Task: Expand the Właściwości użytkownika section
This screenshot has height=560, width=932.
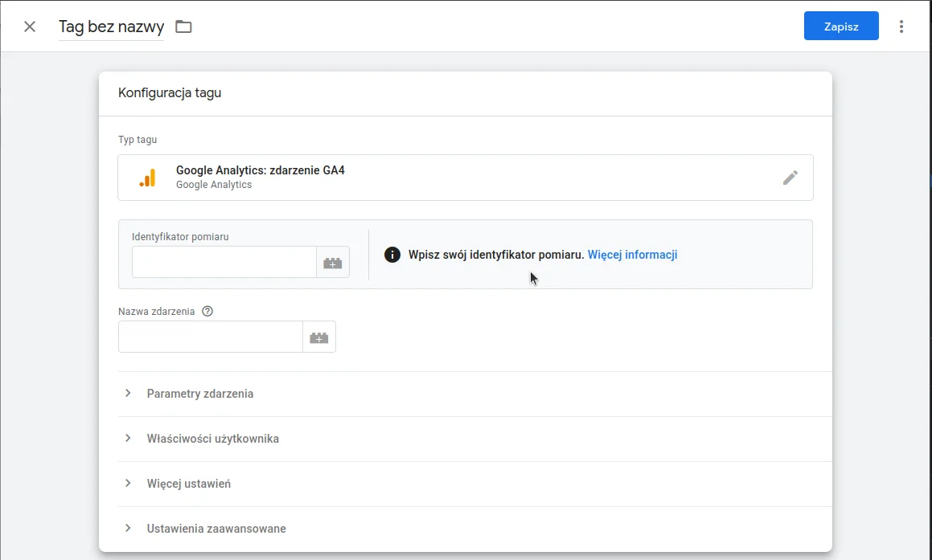Action: [475, 439]
